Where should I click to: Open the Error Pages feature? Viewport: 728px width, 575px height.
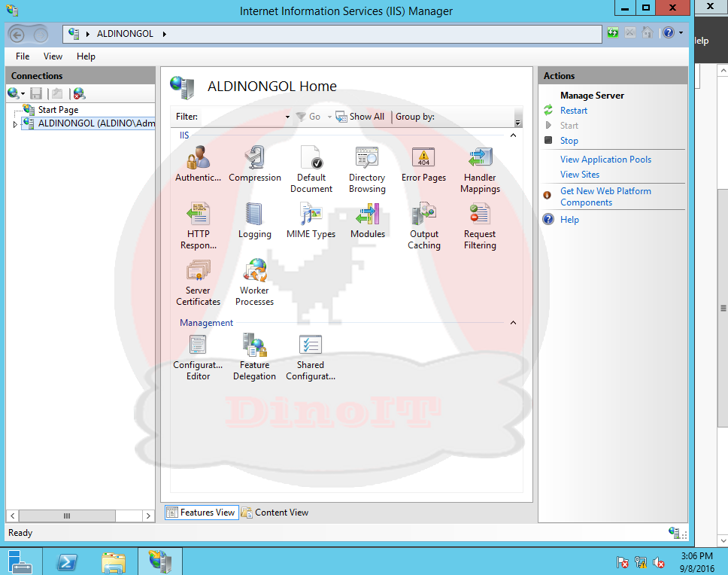(x=423, y=164)
